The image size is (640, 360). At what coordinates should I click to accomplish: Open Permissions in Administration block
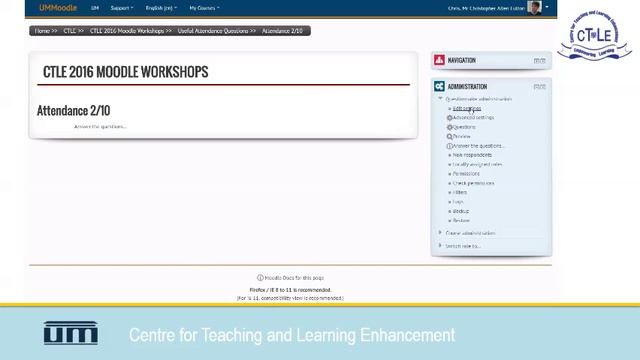point(466,174)
